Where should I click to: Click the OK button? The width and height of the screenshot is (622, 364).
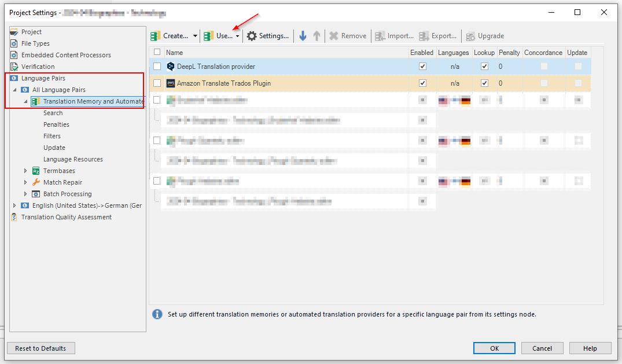(494, 348)
